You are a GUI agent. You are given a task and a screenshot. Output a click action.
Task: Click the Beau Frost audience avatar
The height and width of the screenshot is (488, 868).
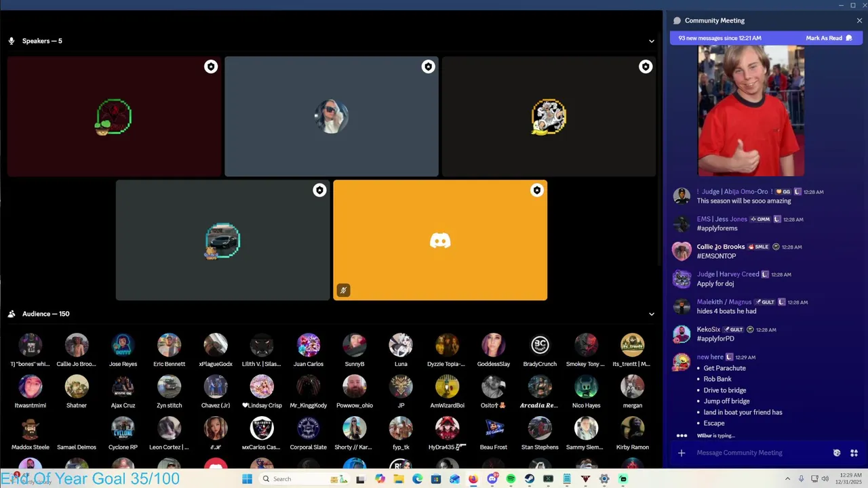(x=493, y=428)
